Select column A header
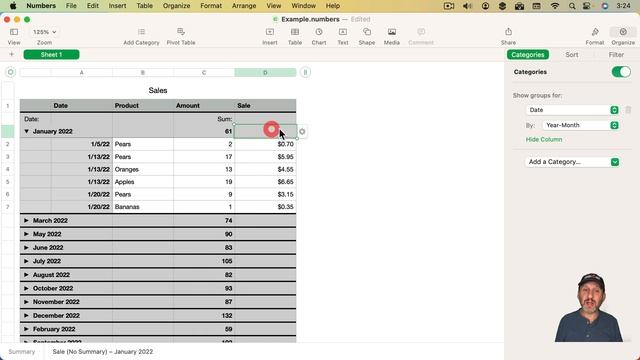Screen dimensions: 640x360 82,73
